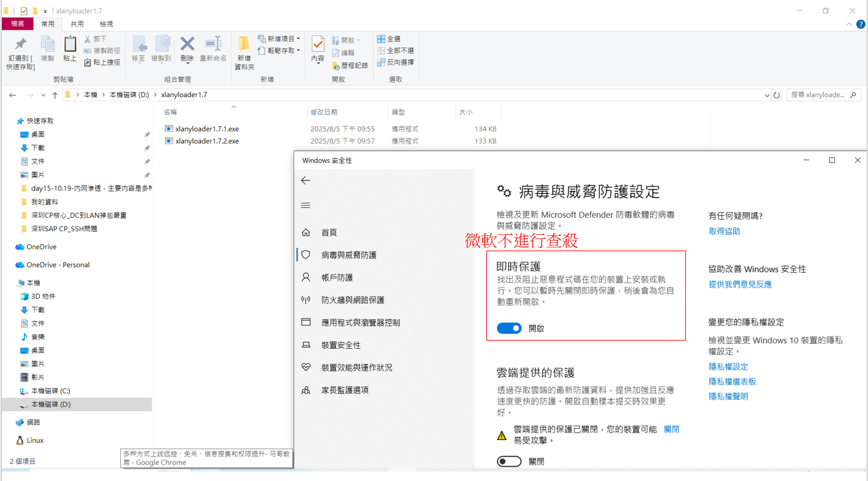Select 3D 物件 in navigation pane
Image resolution: width=868 pixels, height=481 pixels.
tap(43, 297)
